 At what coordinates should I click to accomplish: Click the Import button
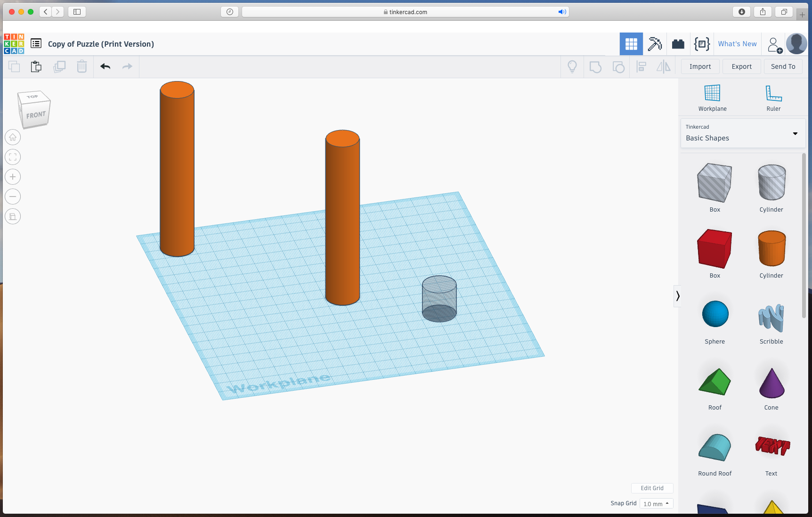(700, 66)
